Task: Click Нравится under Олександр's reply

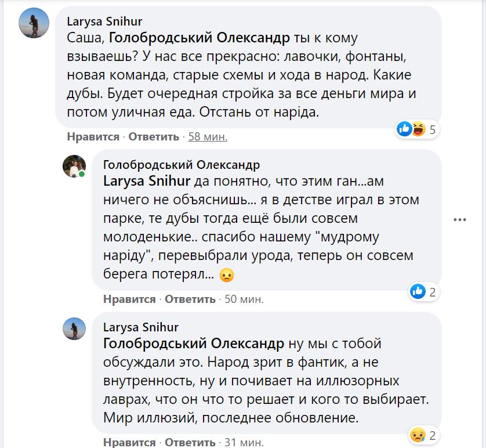Action: click(x=129, y=299)
